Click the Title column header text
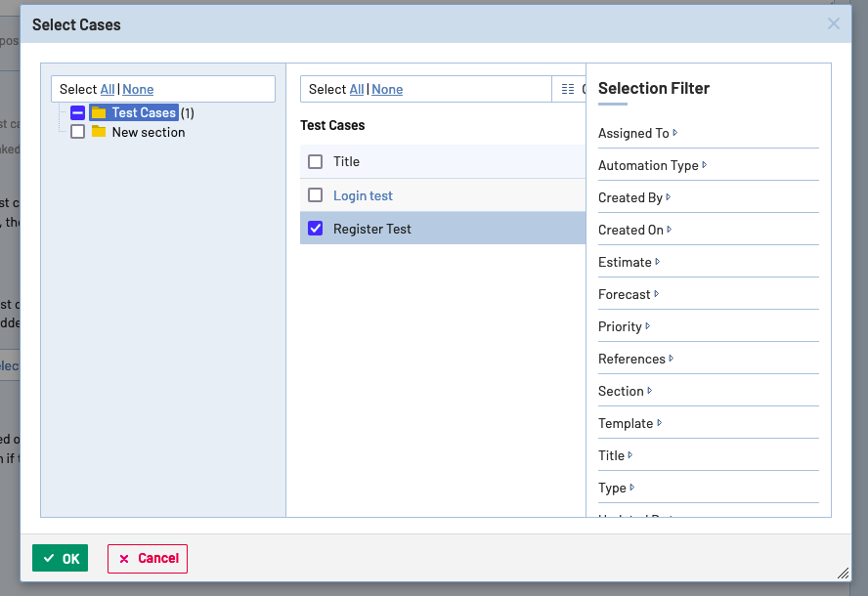Image resolution: width=868 pixels, height=596 pixels. point(346,161)
